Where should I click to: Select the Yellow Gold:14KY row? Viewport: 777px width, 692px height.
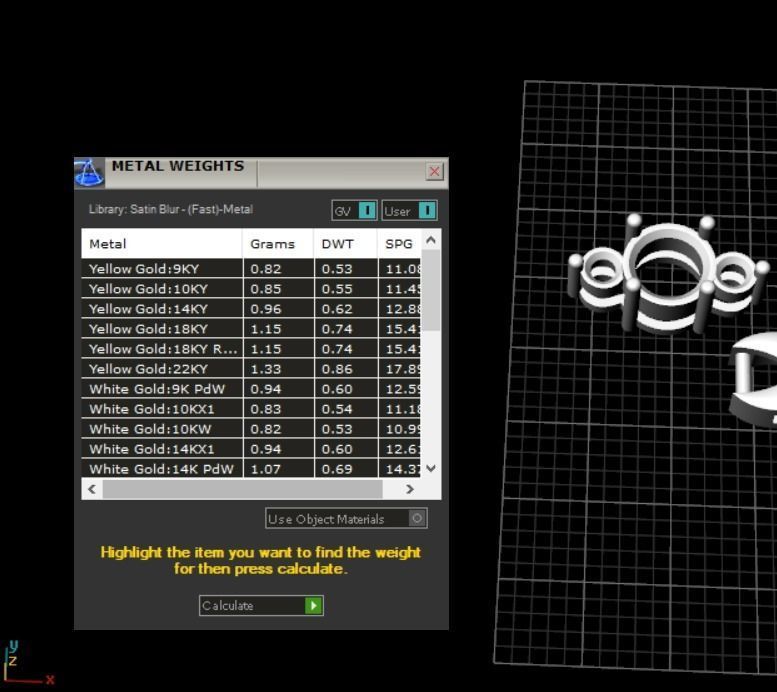click(x=251, y=309)
